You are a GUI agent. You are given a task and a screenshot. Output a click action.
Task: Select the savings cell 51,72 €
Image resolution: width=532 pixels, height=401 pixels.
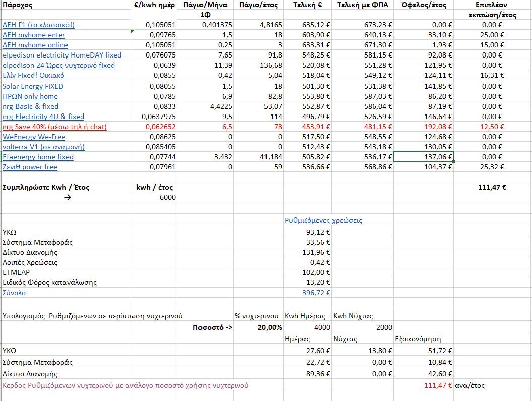point(423,351)
